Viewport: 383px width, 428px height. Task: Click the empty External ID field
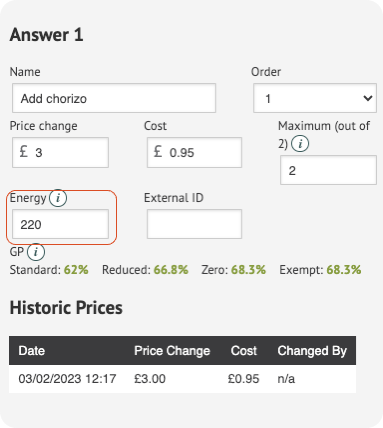[x=194, y=224]
